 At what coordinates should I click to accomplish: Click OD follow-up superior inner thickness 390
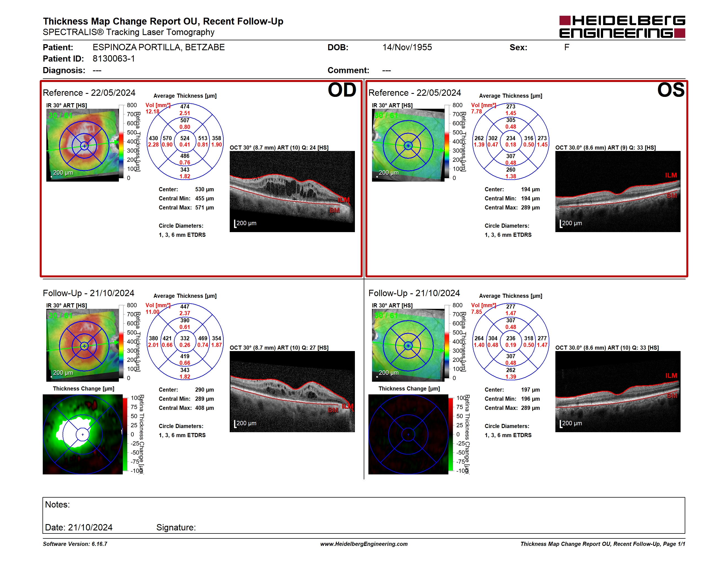(185, 320)
